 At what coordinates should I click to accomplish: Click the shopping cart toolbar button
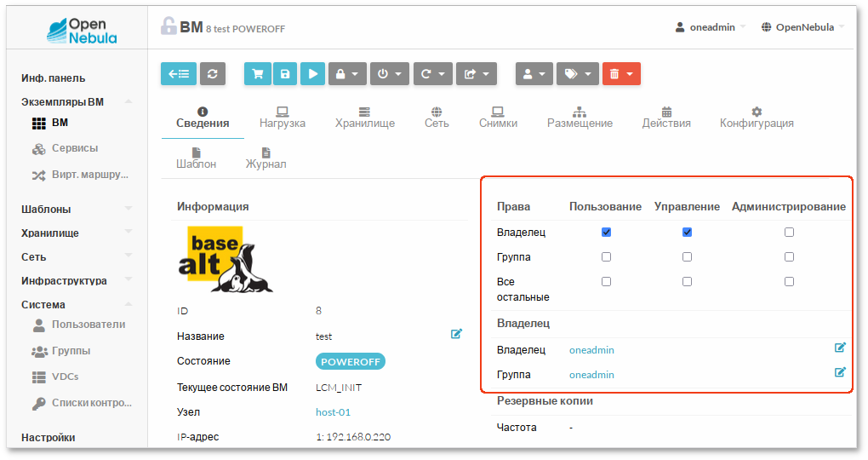click(257, 74)
